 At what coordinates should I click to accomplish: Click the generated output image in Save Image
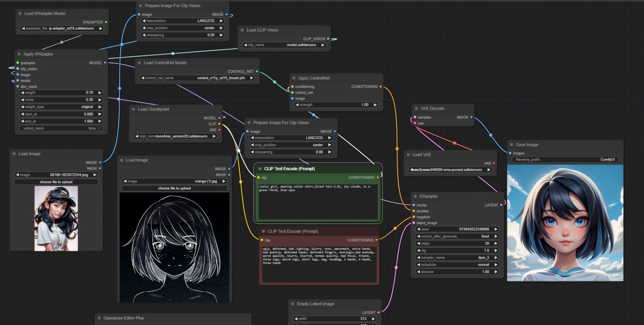coord(565,223)
